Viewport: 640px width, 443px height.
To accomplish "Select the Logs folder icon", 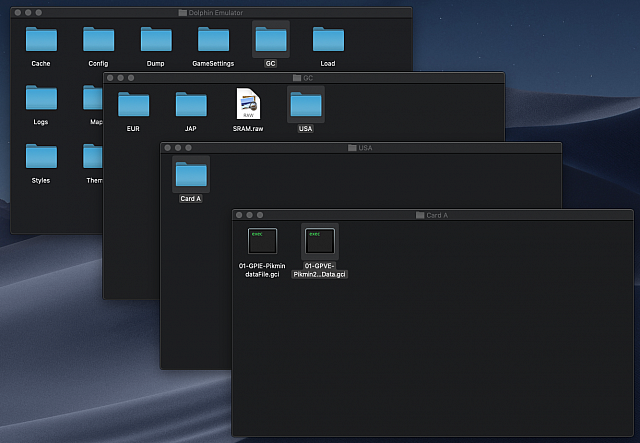I will click(41, 98).
